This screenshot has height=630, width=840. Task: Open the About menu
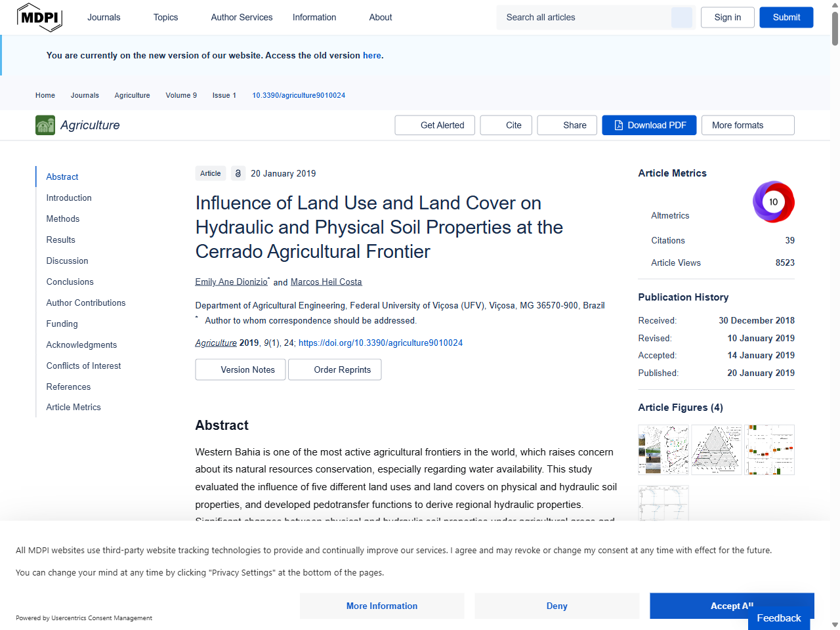tap(380, 17)
